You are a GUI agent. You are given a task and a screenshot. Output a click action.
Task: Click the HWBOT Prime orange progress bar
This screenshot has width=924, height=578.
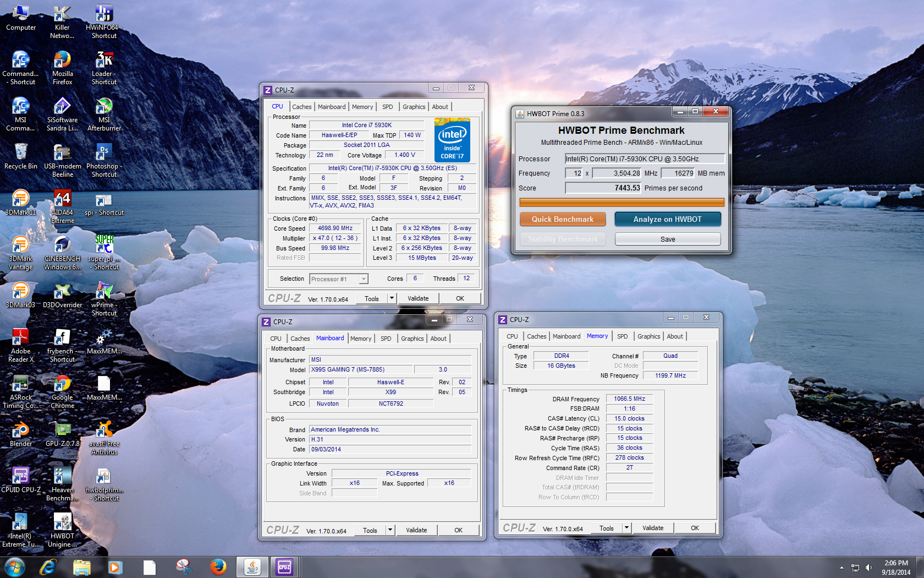(x=621, y=202)
